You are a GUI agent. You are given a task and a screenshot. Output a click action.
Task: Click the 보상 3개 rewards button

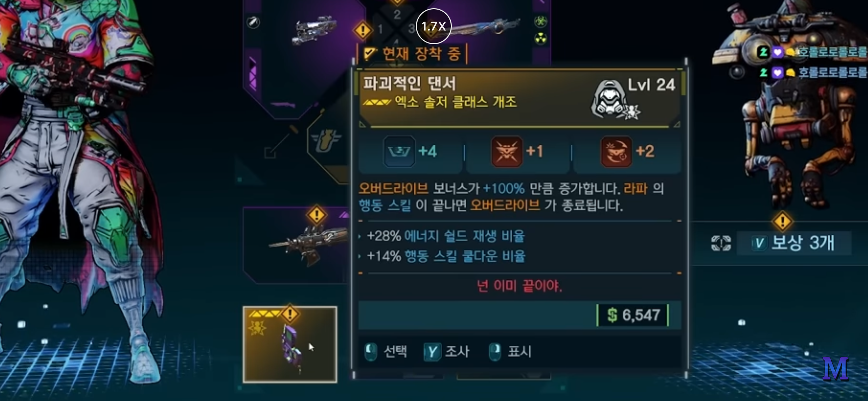click(x=793, y=243)
